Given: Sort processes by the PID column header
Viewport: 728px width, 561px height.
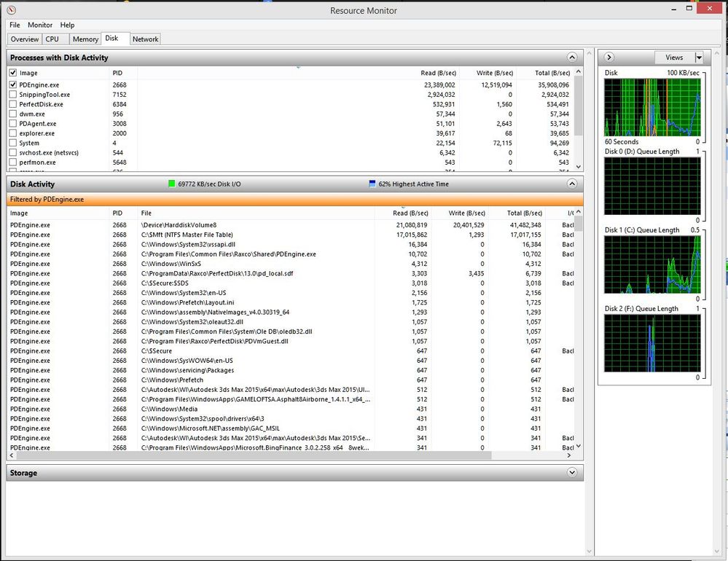Looking at the screenshot, I should pyautogui.click(x=117, y=73).
